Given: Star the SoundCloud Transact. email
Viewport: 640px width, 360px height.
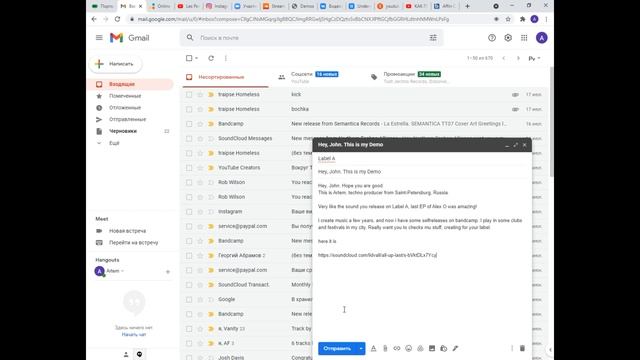Looking at the screenshot, I should 200,284.
